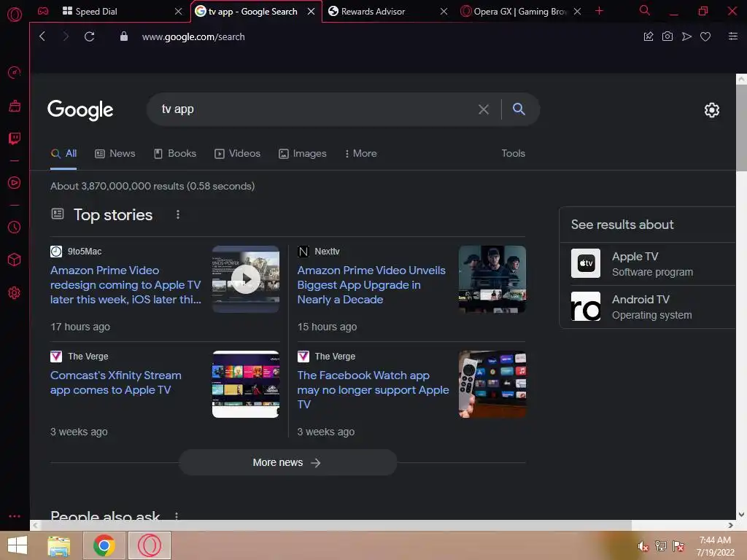Expand the More search filters menu
This screenshot has height=560, width=747.
point(360,153)
